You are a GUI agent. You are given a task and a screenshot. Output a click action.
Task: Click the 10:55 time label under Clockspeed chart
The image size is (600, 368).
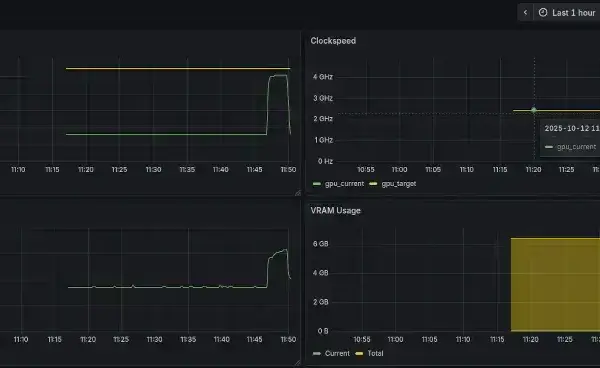366,169
